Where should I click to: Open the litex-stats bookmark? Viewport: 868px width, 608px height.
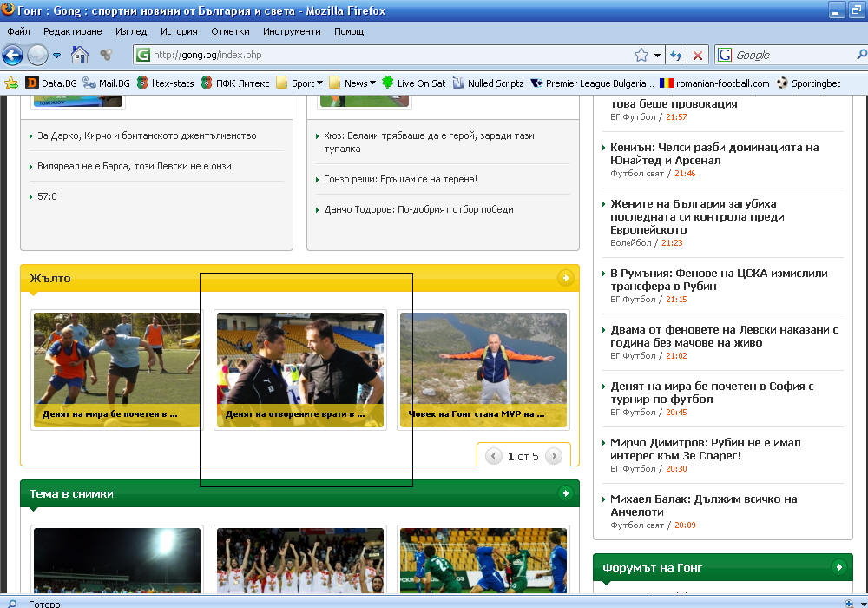coord(166,83)
